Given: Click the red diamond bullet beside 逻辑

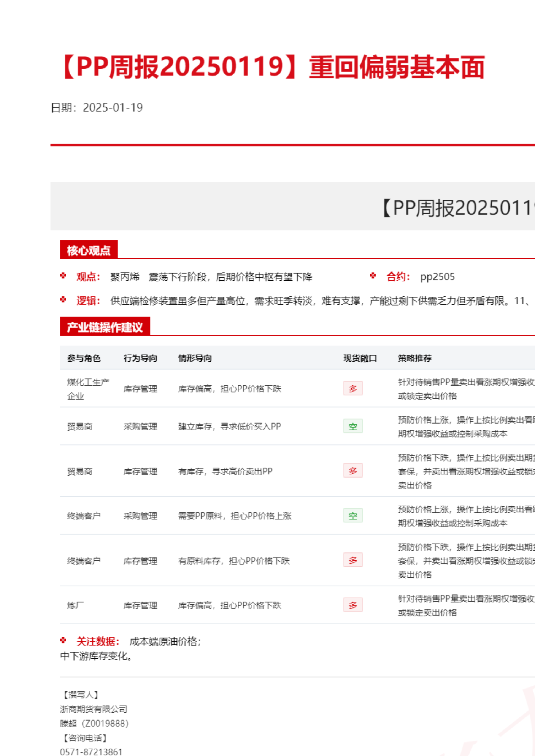Looking at the screenshot, I should (63, 300).
